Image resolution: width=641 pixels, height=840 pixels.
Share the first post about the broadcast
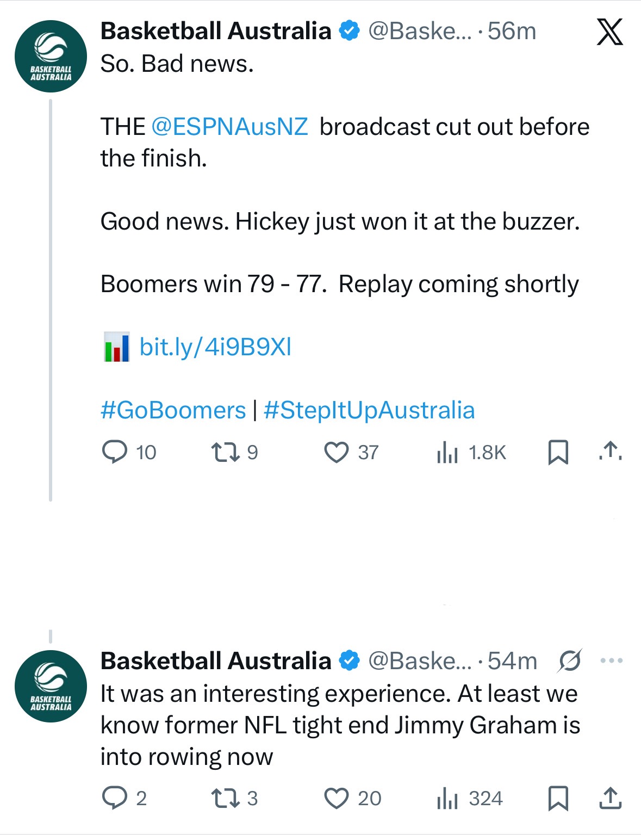tap(610, 451)
